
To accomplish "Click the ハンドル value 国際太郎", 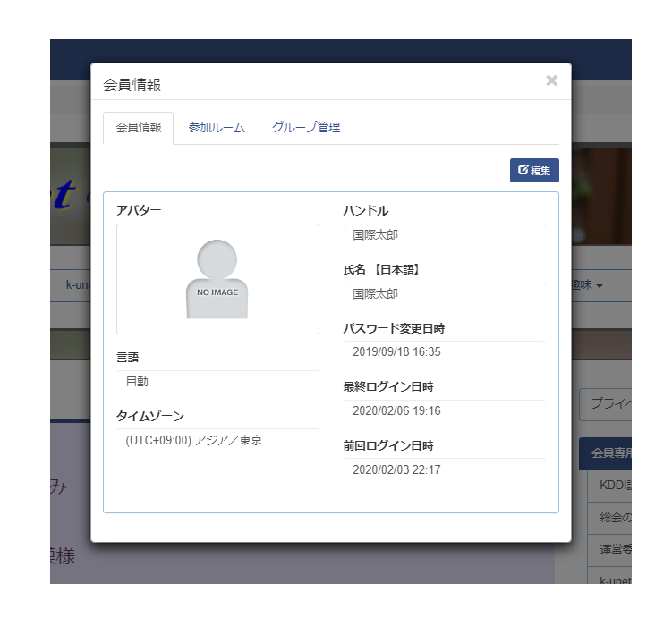I will [x=375, y=235].
